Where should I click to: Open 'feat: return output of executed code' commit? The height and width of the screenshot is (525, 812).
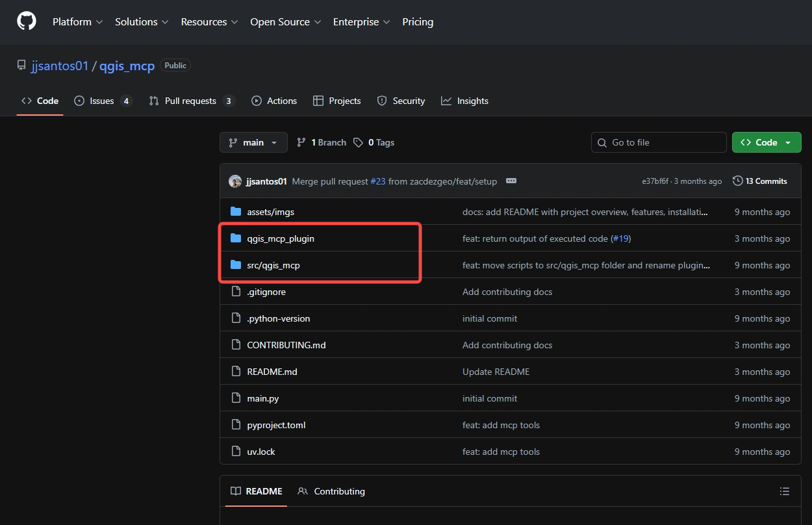(535, 238)
